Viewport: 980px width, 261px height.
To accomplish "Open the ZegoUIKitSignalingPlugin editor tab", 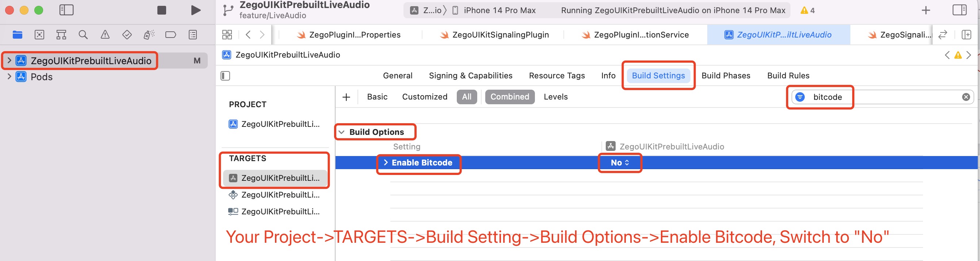I will pos(501,35).
